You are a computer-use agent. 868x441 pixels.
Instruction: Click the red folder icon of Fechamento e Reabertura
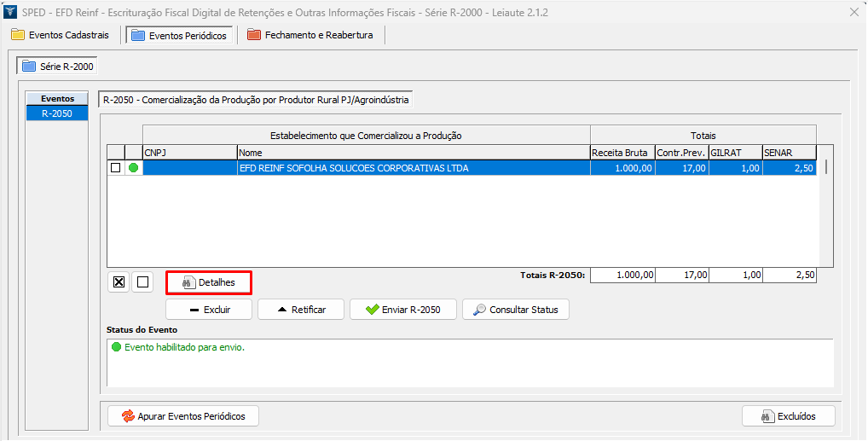253,35
